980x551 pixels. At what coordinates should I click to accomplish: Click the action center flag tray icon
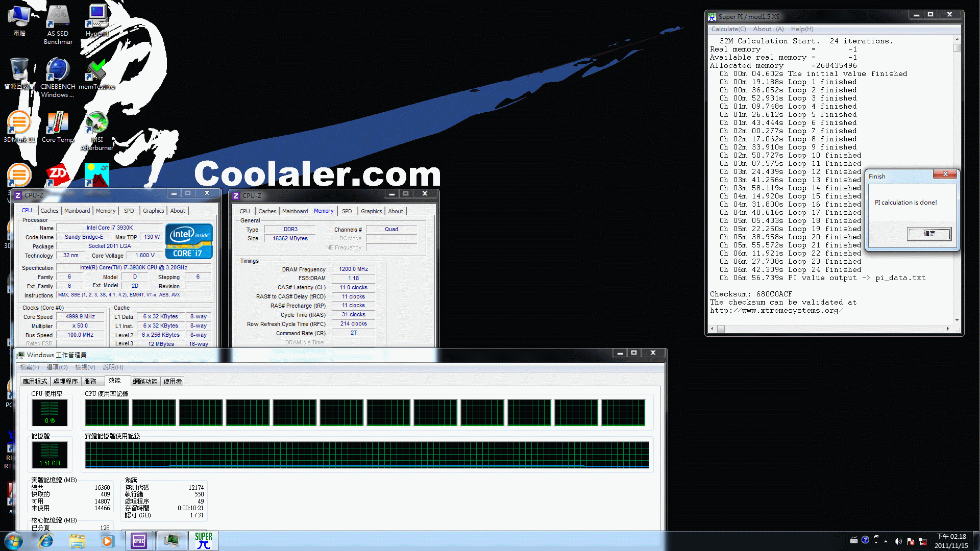[911, 541]
